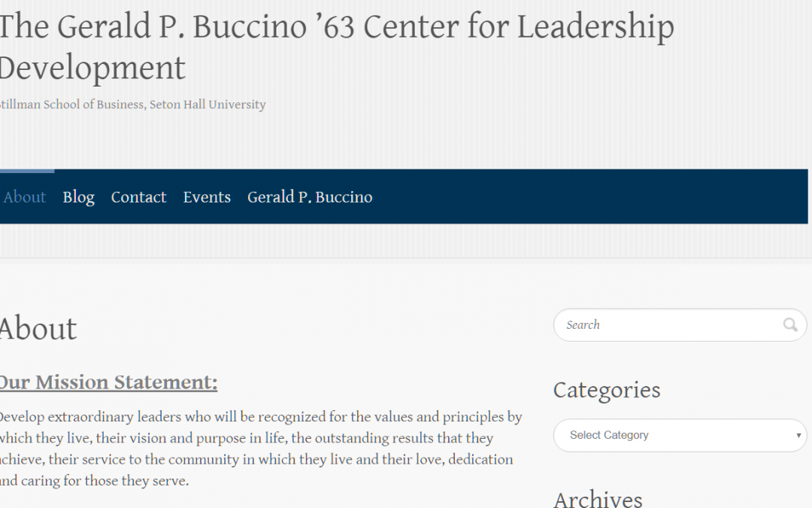Click the Archives sidebar heading

tap(598, 499)
